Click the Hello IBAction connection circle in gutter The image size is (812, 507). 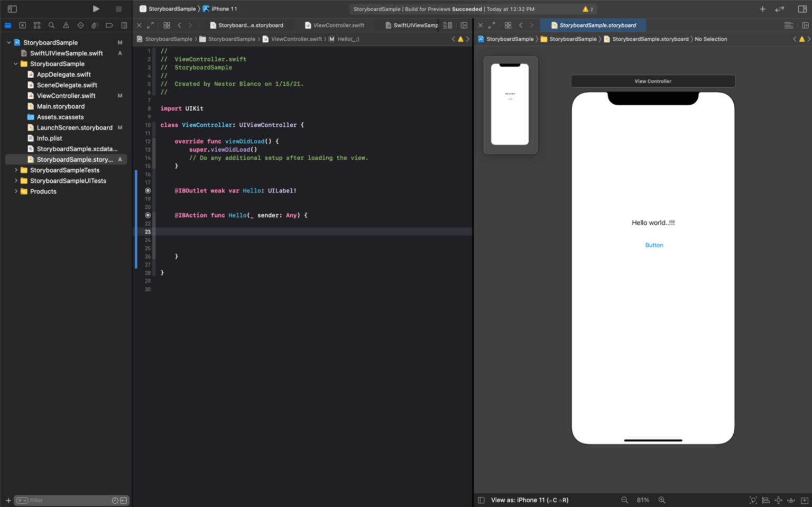(147, 215)
